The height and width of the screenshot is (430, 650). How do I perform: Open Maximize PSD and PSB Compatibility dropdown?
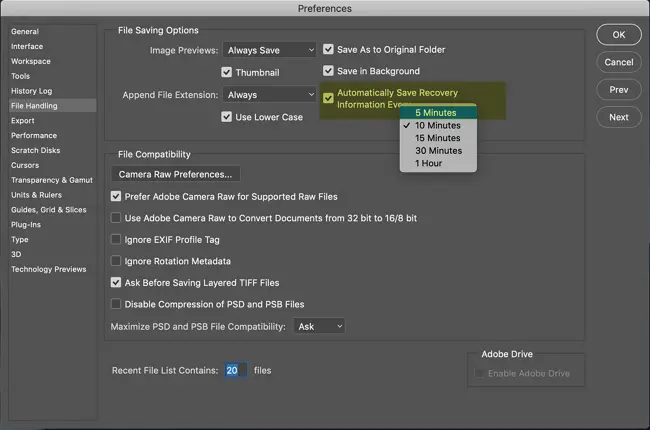pyautogui.click(x=319, y=327)
